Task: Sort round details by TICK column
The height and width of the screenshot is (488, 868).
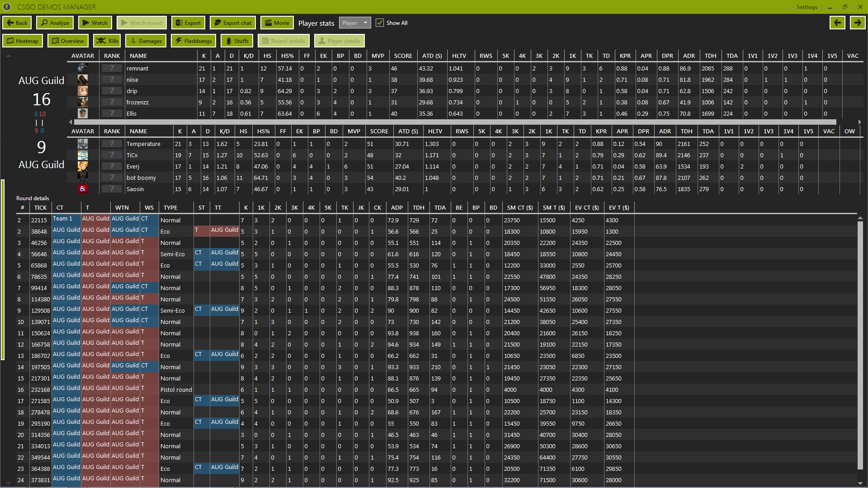Action: [x=40, y=207]
